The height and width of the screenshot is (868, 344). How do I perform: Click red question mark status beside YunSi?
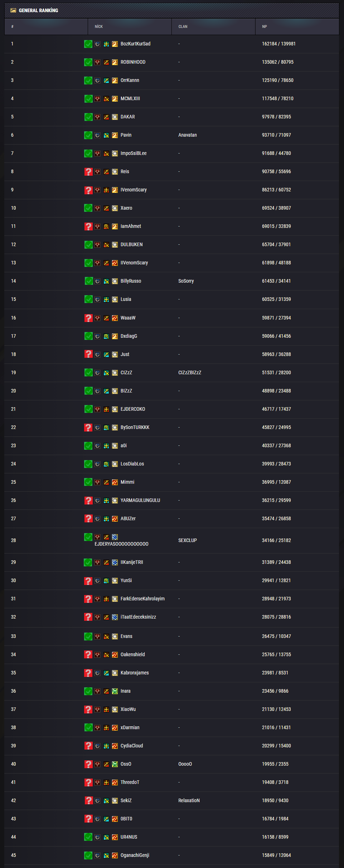point(88,581)
